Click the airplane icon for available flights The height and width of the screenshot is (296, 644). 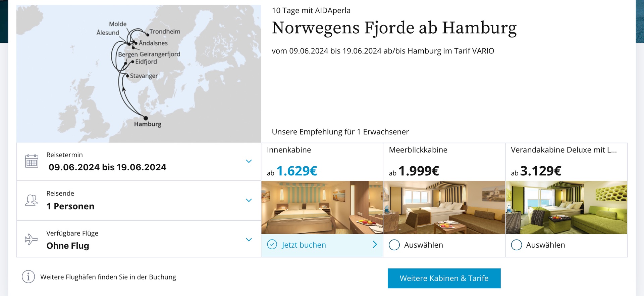32,239
